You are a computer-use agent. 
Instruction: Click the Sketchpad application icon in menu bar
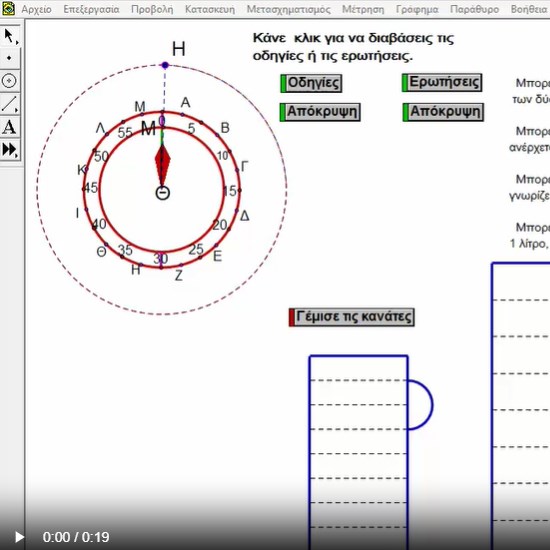8,8
